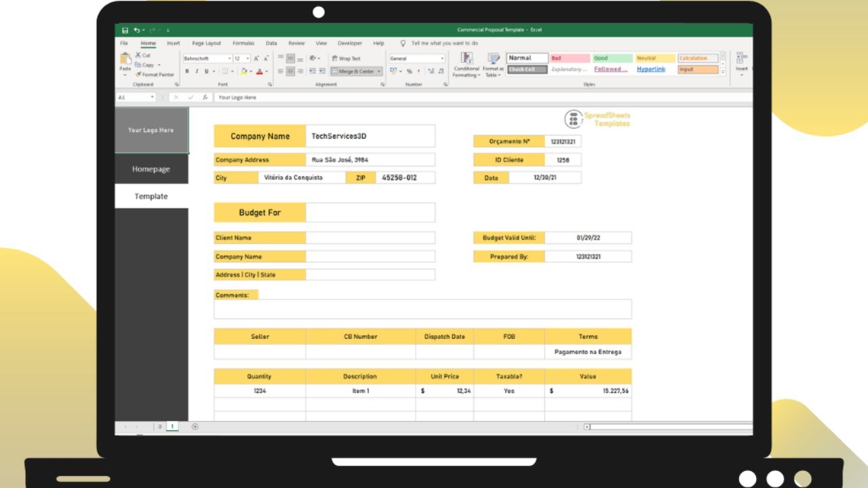Image resolution: width=868 pixels, height=488 pixels.
Task: Click the Accounting Number Format icon
Action: tap(393, 71)
